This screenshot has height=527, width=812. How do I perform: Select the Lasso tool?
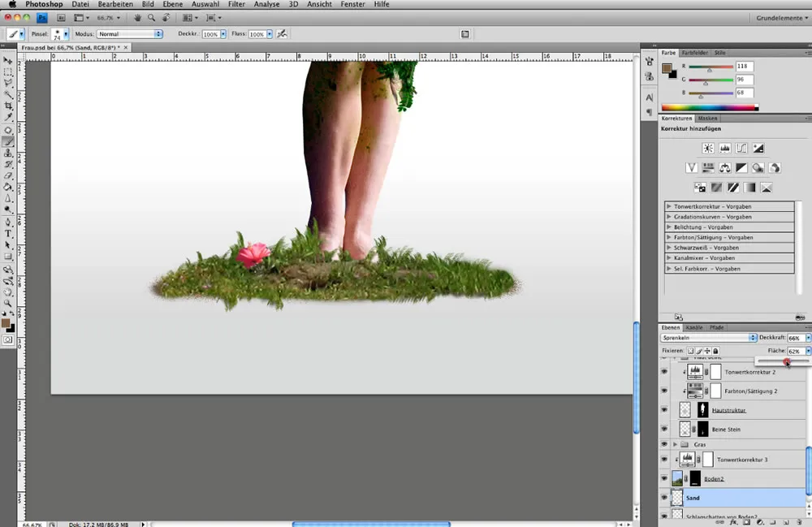click(8, 80)
